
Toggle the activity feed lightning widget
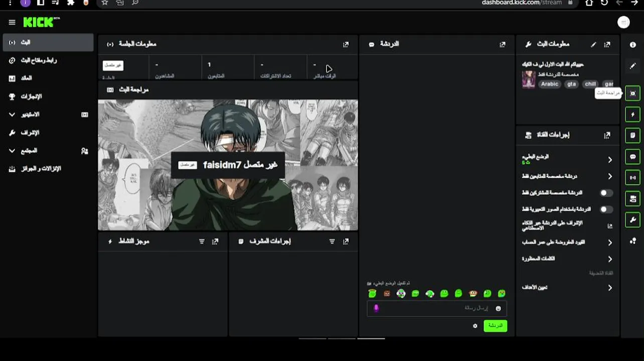[633, 114]
